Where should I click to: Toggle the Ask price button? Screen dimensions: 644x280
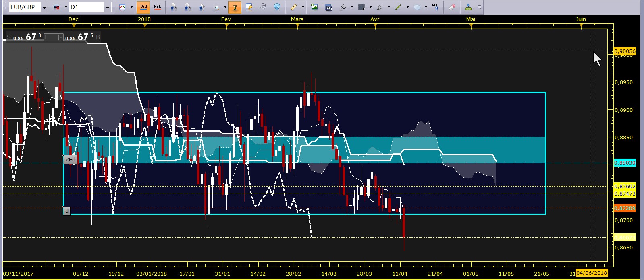tap(158, 7)
